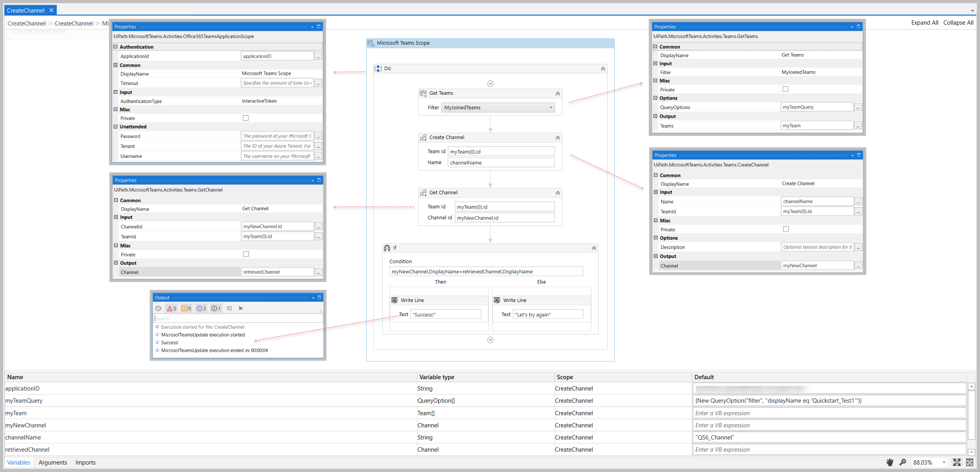This screenshot has width=980, height=472.
Task: Toggle timestamps clock icon in Output panel
Action: 158,309
